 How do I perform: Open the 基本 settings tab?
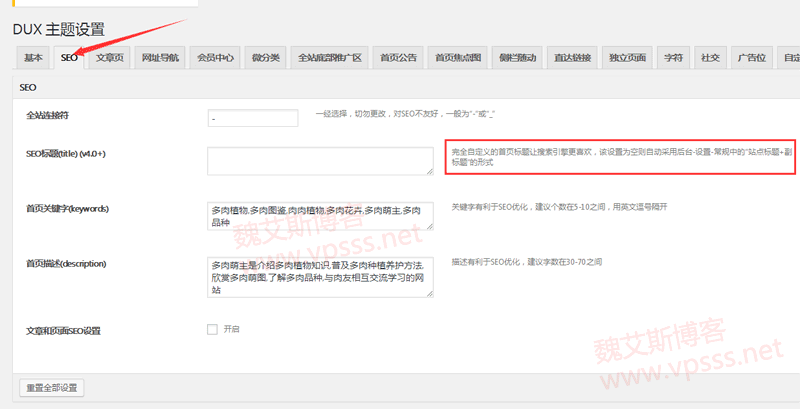coord(34,58)
